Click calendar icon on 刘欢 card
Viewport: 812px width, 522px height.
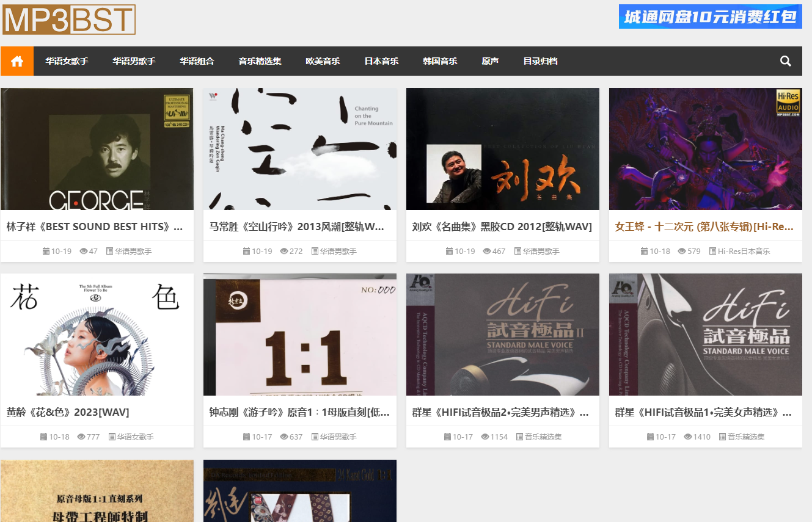pyautogui.click(x=449, y=251)
